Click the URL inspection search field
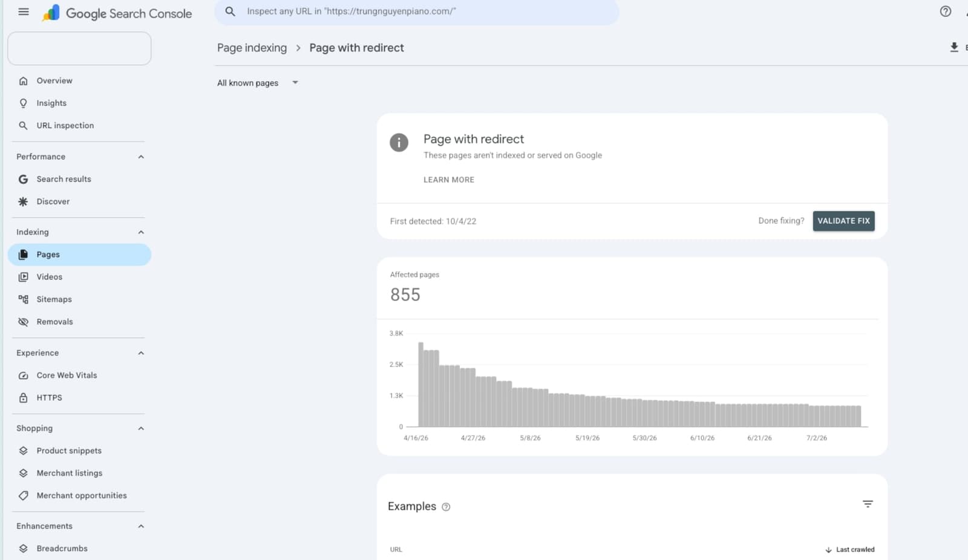This screenshot has height=560, width=968. click(417, 11)
